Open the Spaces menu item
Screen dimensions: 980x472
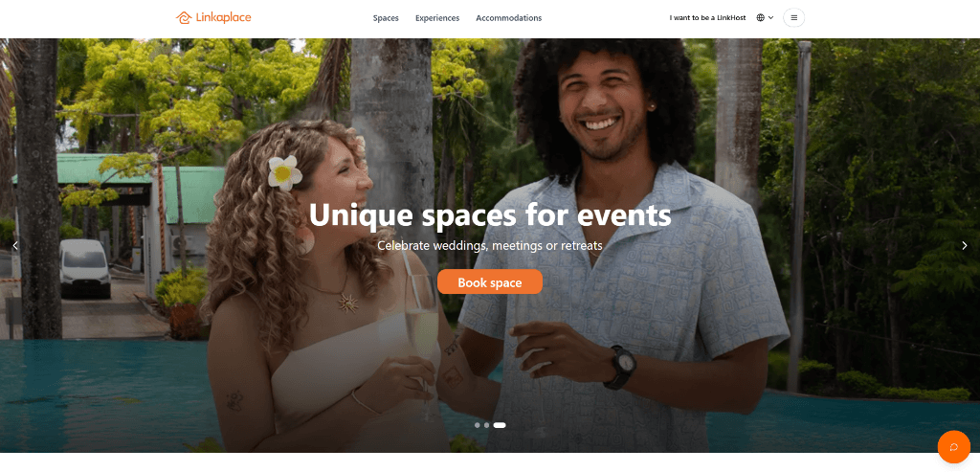pos(386,18)
